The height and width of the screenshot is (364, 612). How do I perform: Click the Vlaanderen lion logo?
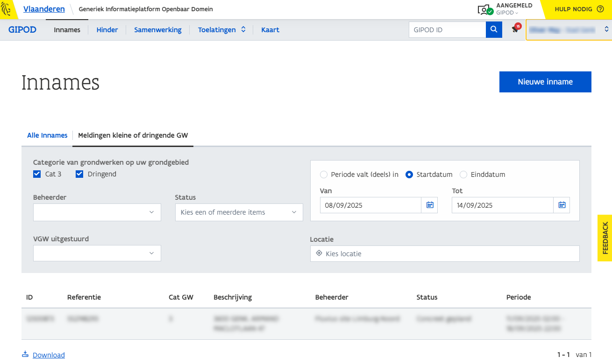7,9
